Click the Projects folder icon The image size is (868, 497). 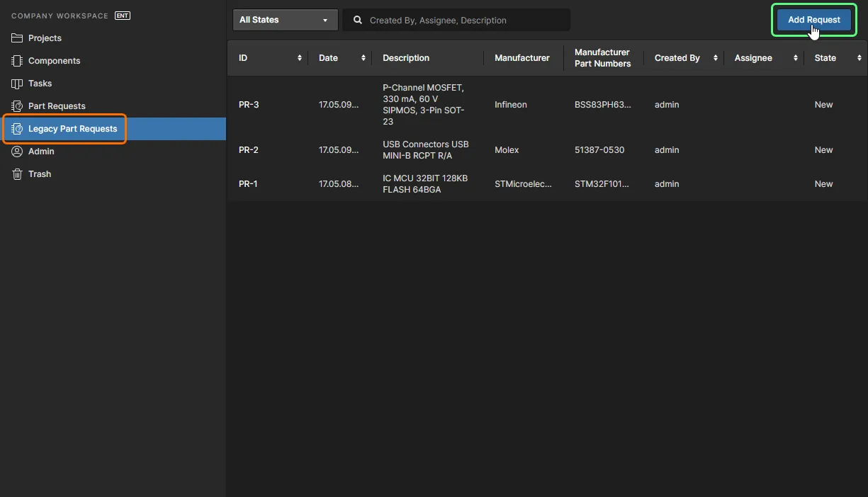tap(17, 38)
